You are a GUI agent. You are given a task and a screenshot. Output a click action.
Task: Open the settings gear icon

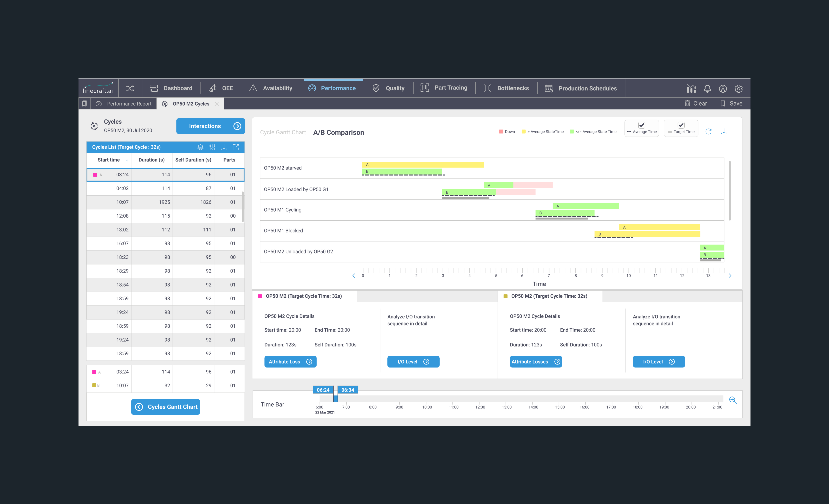click(738, 89)
